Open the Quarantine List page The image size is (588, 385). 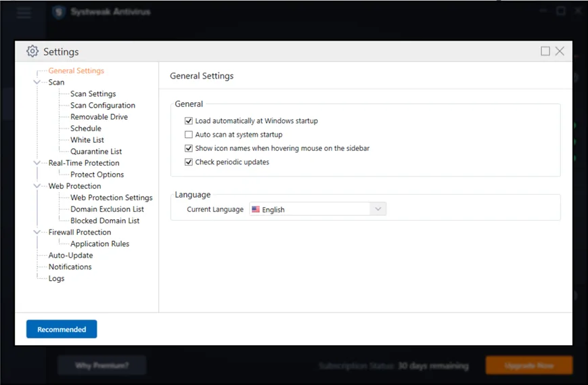point(96,152)
